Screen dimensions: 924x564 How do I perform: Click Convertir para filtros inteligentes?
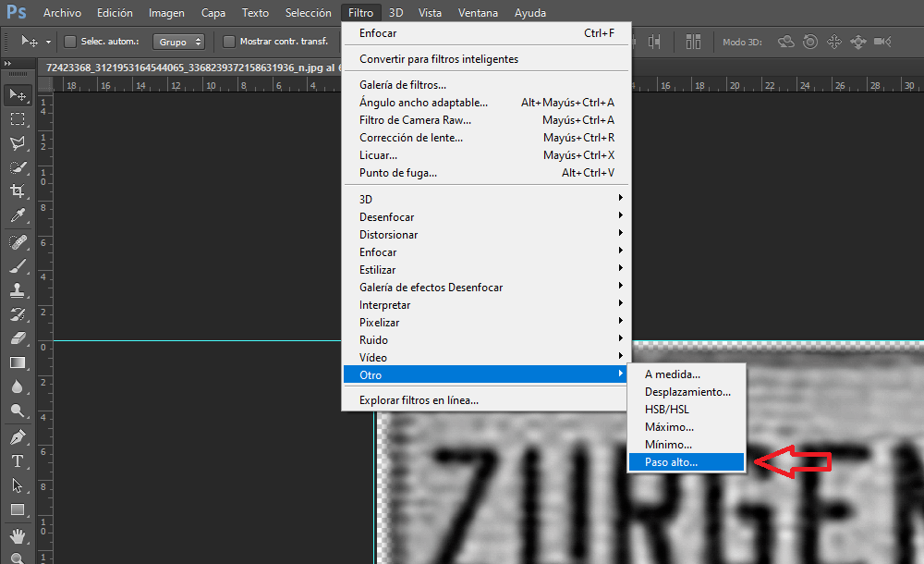pyautogui.click(x=439, y=59)
